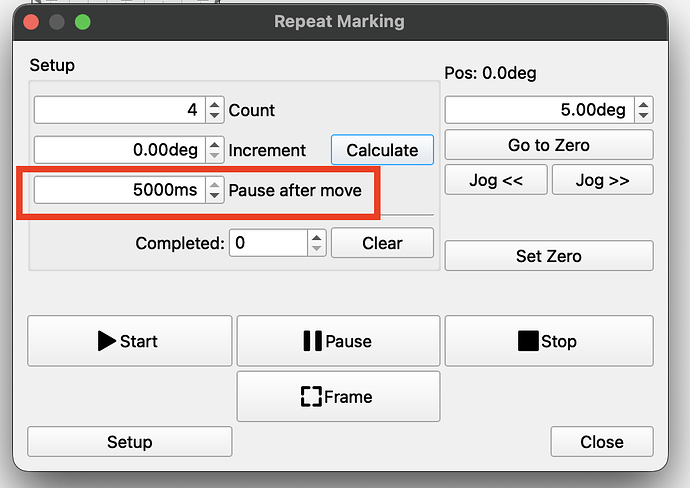Adjust the Count stepper arrows
690x488 pixels.
pyautogui.click(x=215, y=110)
